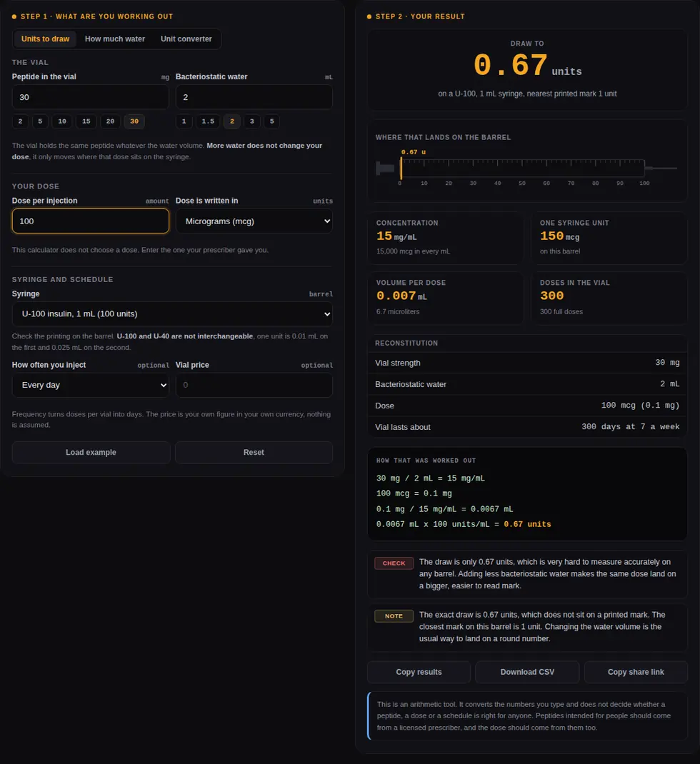Image resolution: width=700 pixels, height=764 pixels.
Task: Click the '15,000 mcg in every mL' text
Action: [413, 251]
